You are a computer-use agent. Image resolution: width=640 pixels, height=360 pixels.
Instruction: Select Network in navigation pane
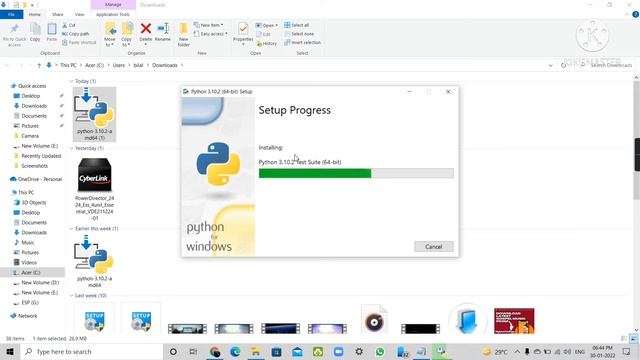(x=27, y=316)
